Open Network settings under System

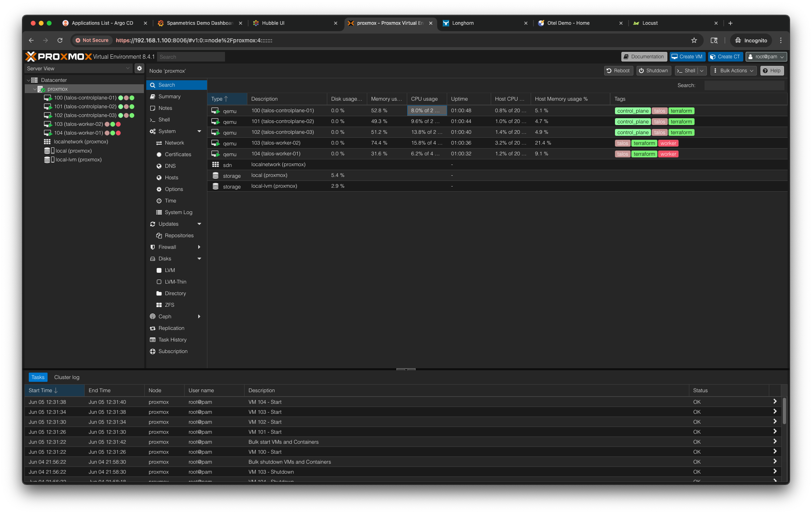pyautogui.click(x=177, y=143)
